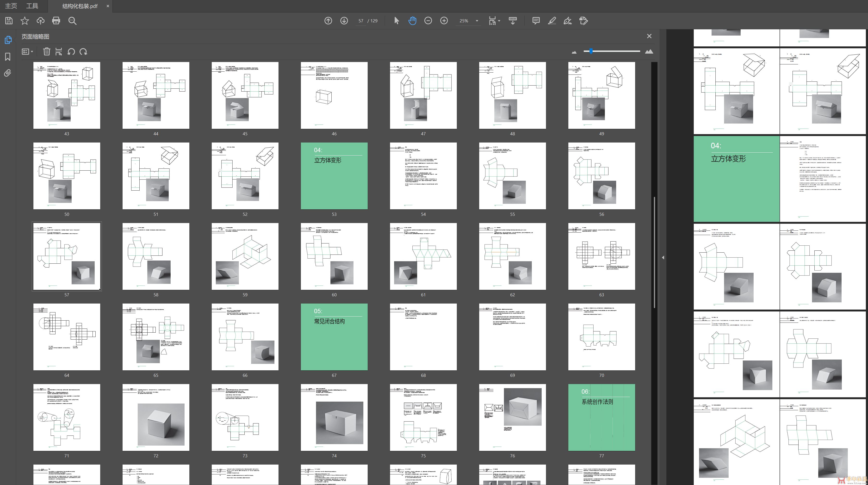Close the page thumbnails panel
Image resolution: width=868 pixels, height=485 pixels.
point(649,36)
